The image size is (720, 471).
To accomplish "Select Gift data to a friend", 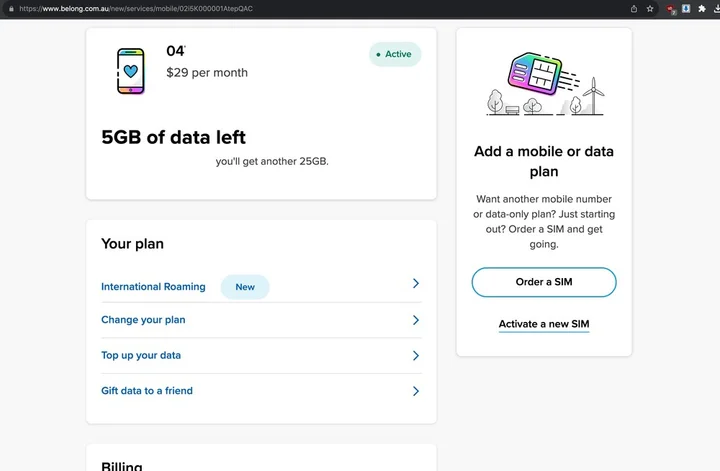I will (x=147, y=391).
